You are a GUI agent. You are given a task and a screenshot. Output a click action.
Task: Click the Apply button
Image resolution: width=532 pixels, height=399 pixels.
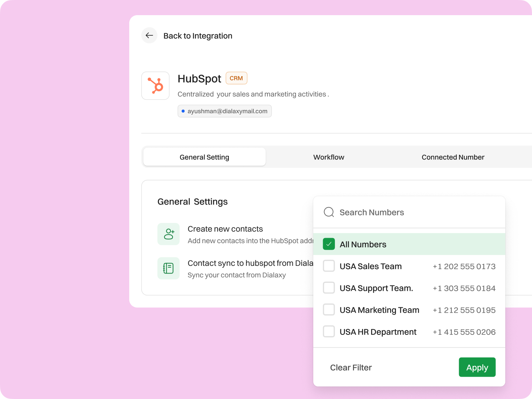477,367
